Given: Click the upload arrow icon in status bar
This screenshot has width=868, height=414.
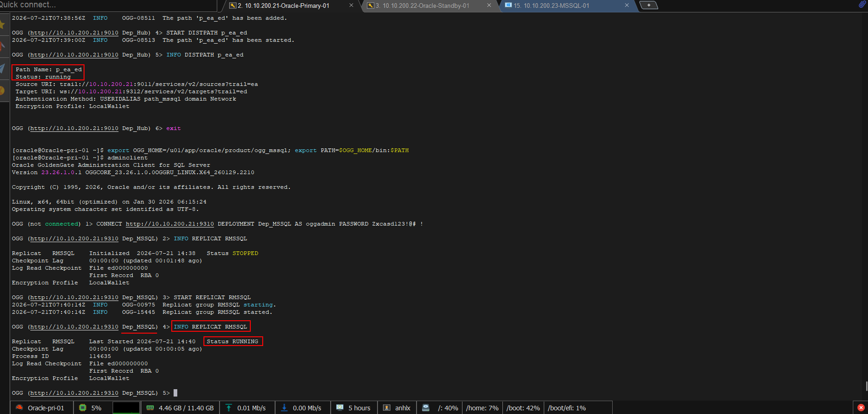Looking at the screenshot, I should coord(229,408).
